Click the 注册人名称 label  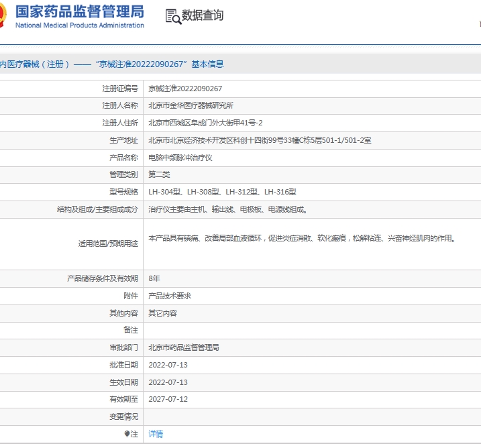pyautogui.click(x=120, y=105)
